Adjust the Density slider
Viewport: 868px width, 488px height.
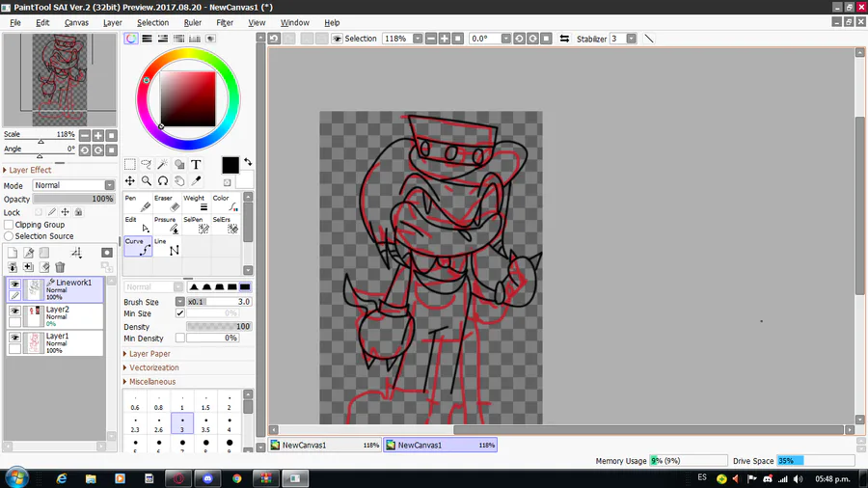(x=219, y=326)
